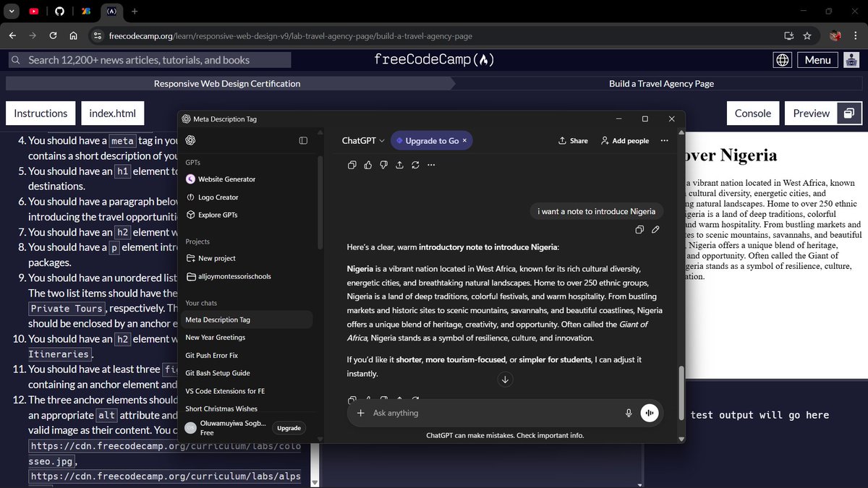Image resolution: width=868 pixels, height=488 pixels.
Task: Open the index.html editor tab
Action: click(x=112, y=113)
